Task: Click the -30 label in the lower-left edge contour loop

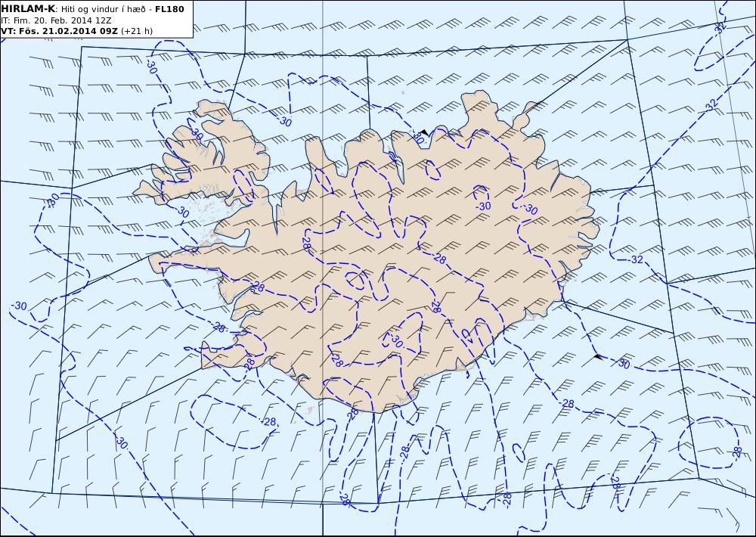Action: pos(19,306)
